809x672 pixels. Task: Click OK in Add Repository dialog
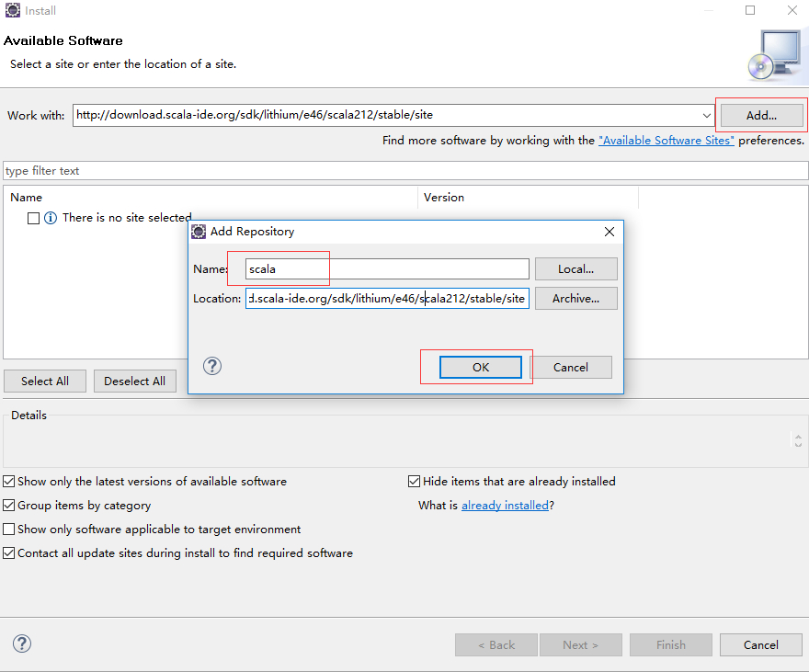(x=480, y=367)
